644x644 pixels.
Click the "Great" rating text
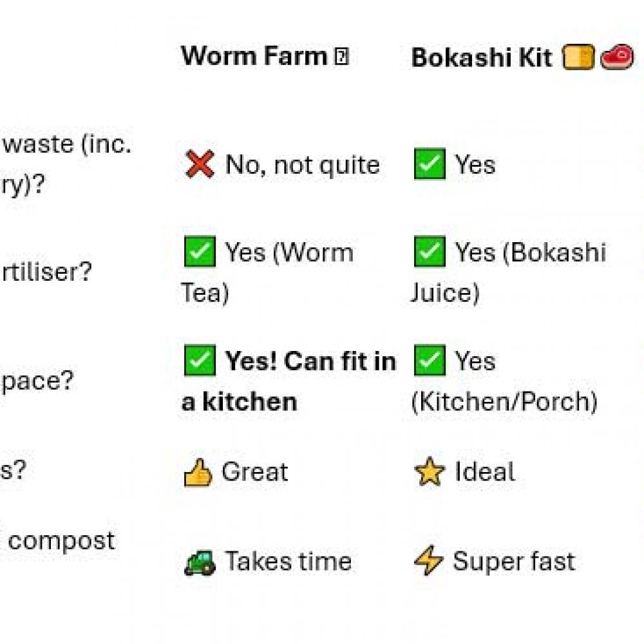click(x=254, y=473)
